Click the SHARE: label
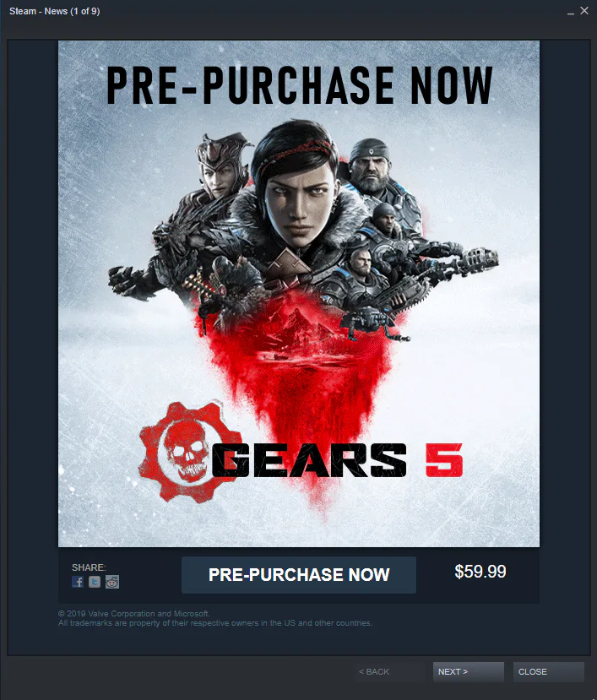597x700 pixels. [89, 567]
